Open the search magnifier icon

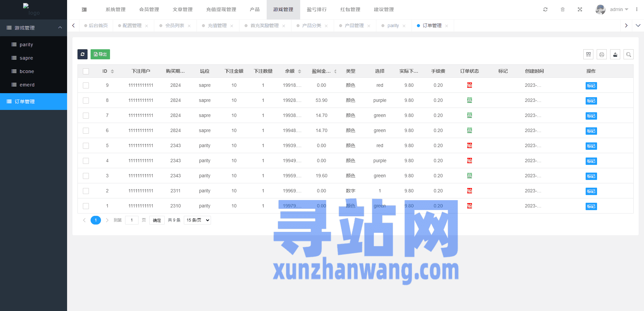(x=629, y=54)
